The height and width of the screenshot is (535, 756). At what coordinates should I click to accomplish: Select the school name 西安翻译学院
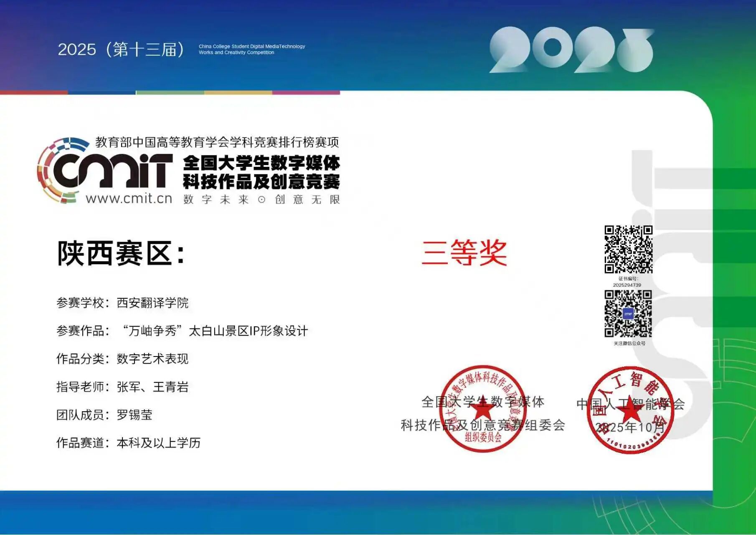point(152,303)
